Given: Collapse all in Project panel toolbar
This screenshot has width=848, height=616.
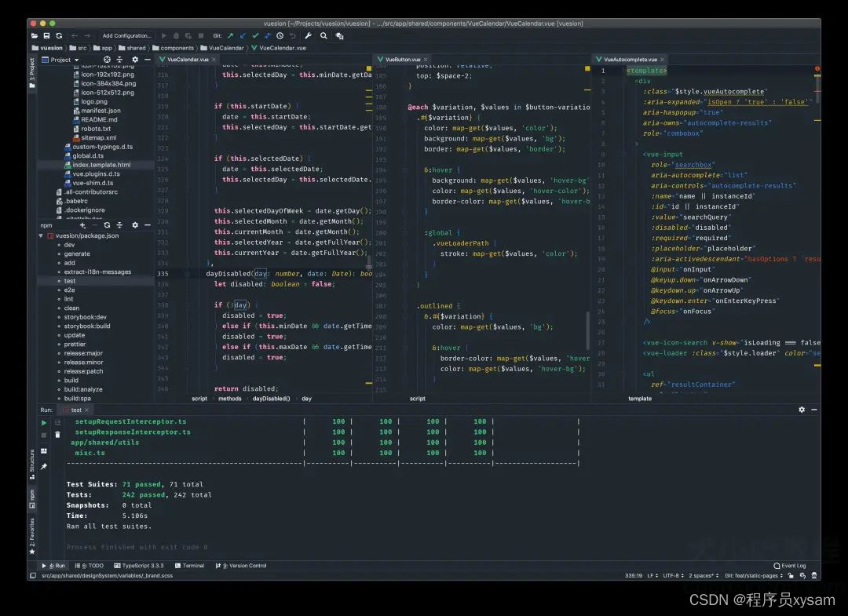Looking at the screenshot, I should 119,60.
